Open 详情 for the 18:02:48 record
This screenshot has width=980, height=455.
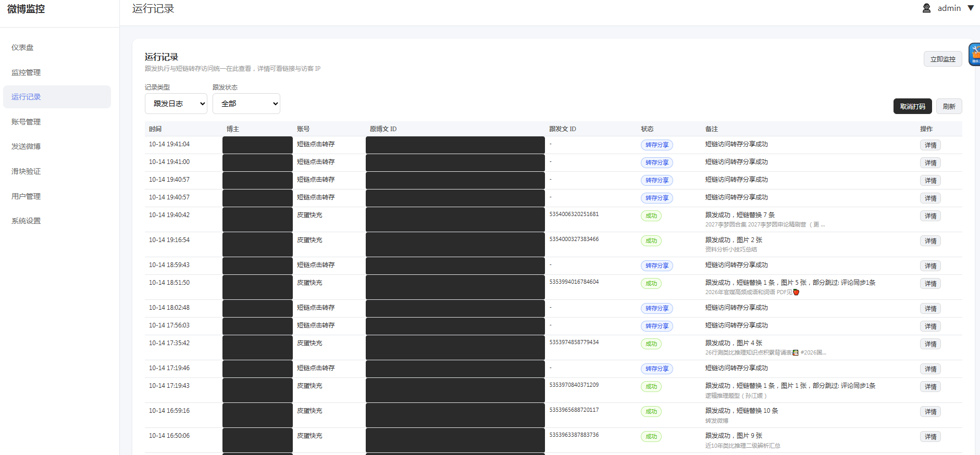pyautogui.click(x=931, y=309)
